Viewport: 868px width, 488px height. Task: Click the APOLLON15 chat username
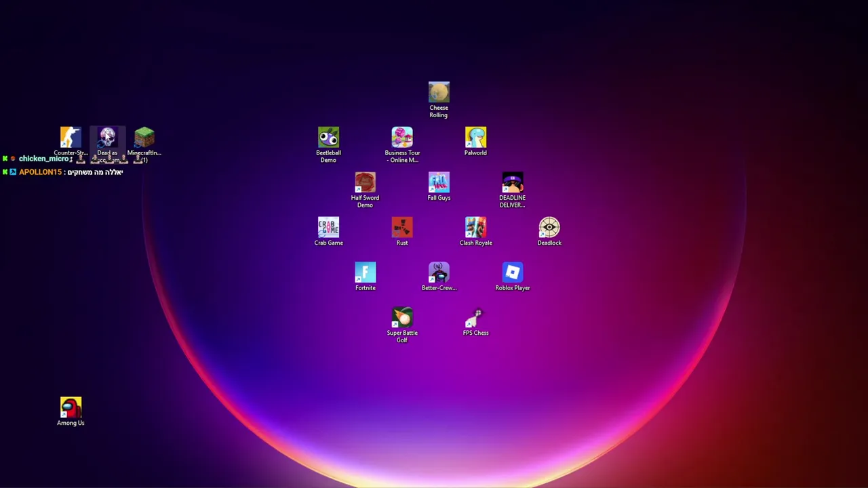(x=40, y=172)
